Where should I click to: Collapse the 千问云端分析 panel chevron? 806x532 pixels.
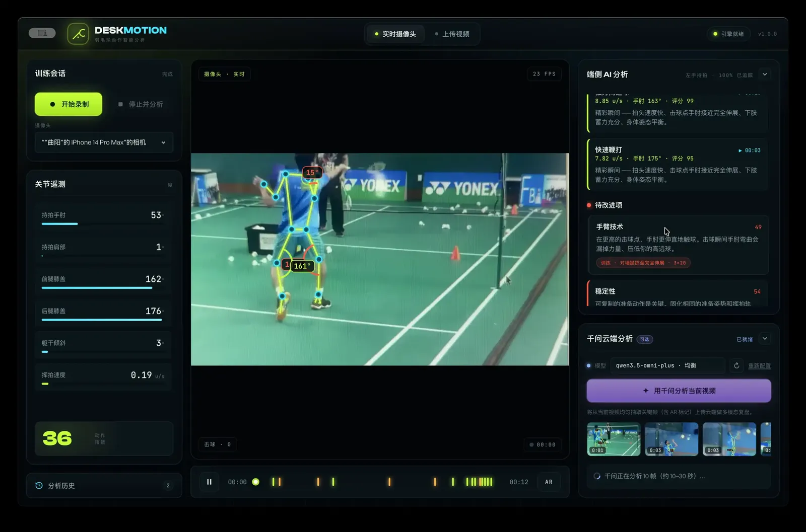[765, 339]
